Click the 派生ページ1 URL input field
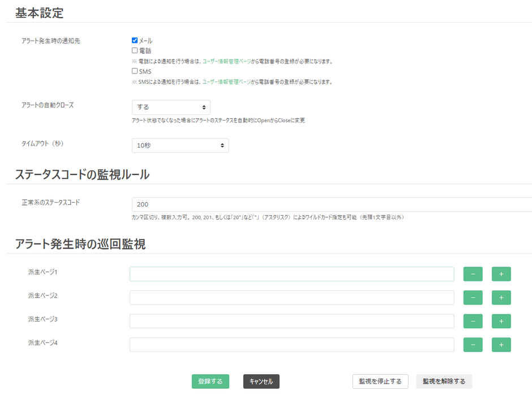 coord(291,274)
